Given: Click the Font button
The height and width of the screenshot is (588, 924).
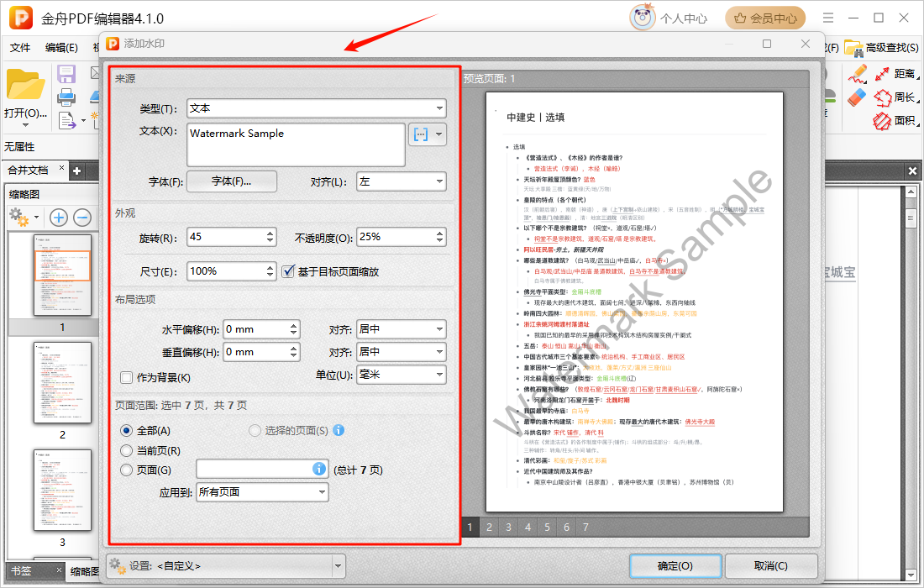Looking at the screenshot, I should click(232, 181).
